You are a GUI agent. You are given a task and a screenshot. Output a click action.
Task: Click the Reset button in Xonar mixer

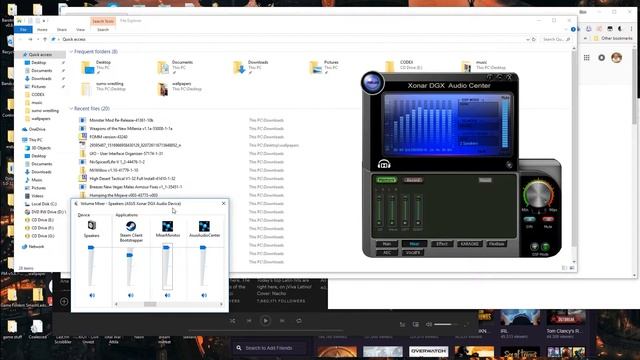click(x=485, y=180)
